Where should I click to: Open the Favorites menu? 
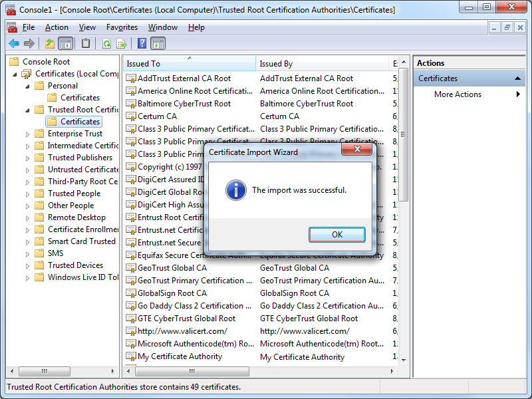coord(122,27)
